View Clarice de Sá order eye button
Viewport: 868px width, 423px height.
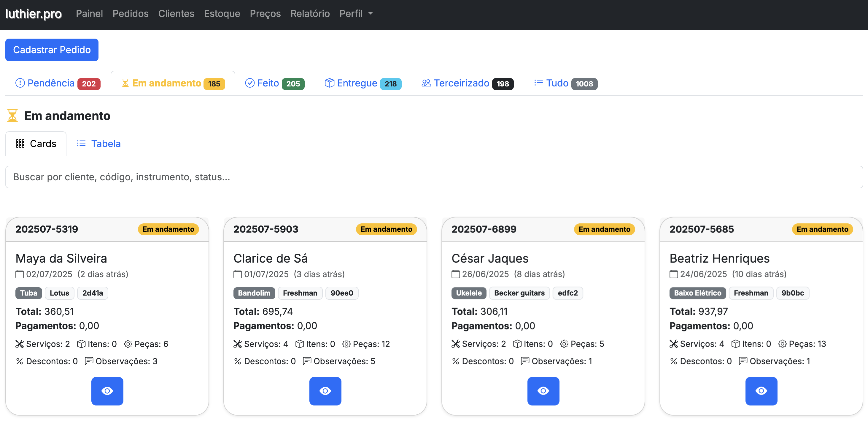(x=325, y=391)
